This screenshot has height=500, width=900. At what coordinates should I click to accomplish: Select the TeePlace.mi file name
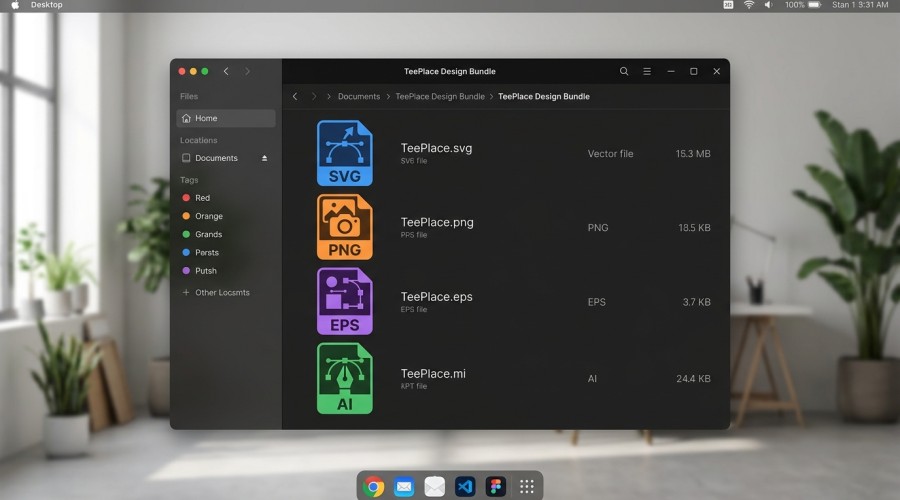point(433,374)
